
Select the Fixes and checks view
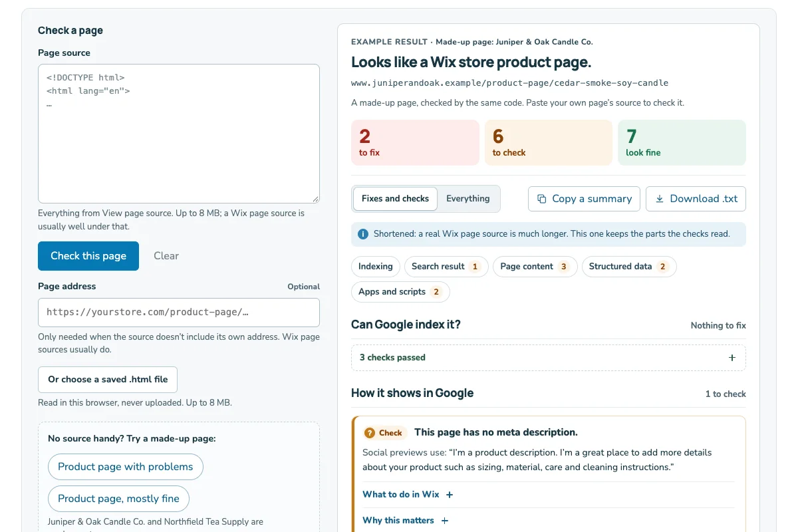pyautogui.click(x=395, y=199)
